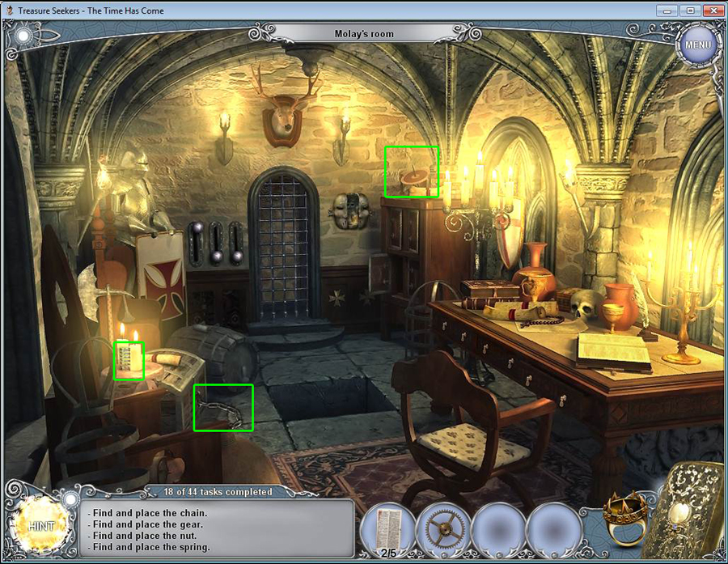Click the glowing HINT button
728x564 pixels.
[x=40, y=525]
